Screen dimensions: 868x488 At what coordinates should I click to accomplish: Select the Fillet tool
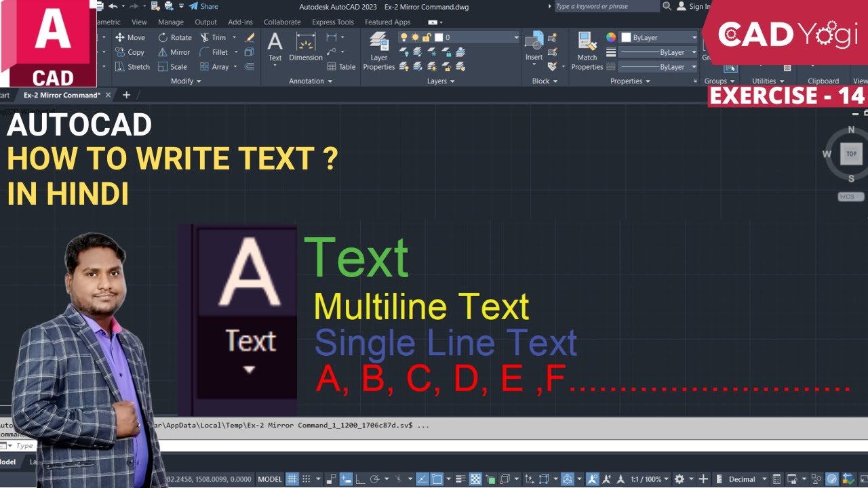[x=214, y=52]
